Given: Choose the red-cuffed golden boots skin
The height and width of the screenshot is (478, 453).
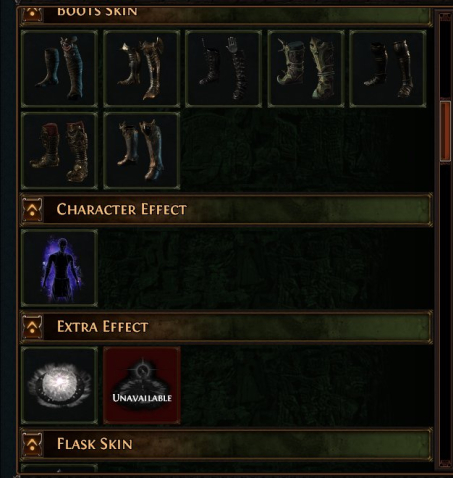Looking at the screenshot, I should 60,151.
